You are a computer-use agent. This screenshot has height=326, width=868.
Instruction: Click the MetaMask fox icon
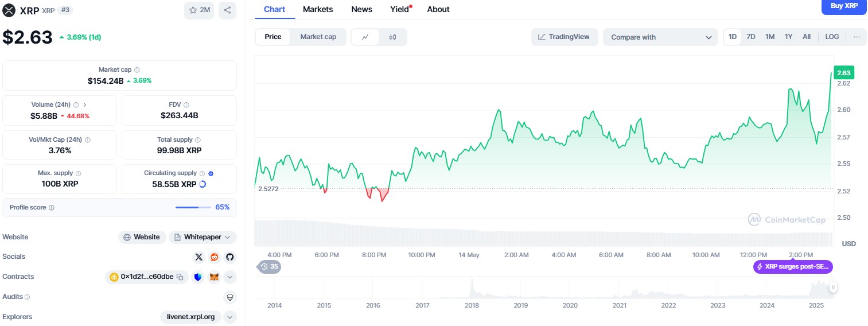click(214, 277)
